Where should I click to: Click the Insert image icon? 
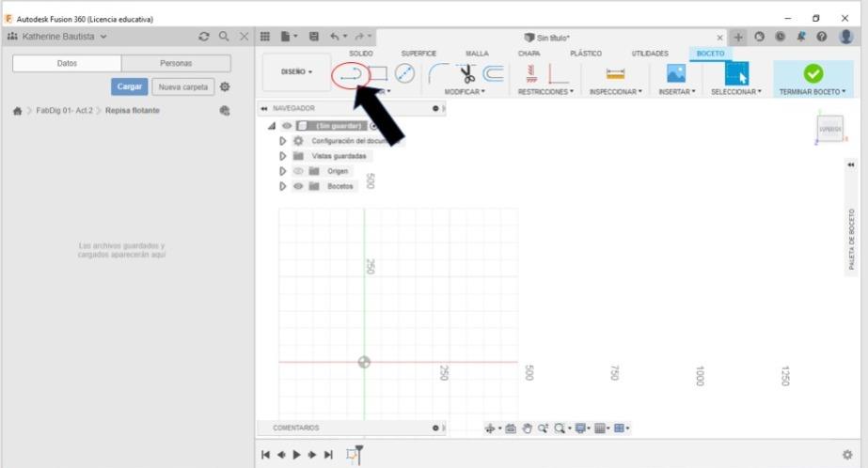pyautogui.click(x=676, y=73)
